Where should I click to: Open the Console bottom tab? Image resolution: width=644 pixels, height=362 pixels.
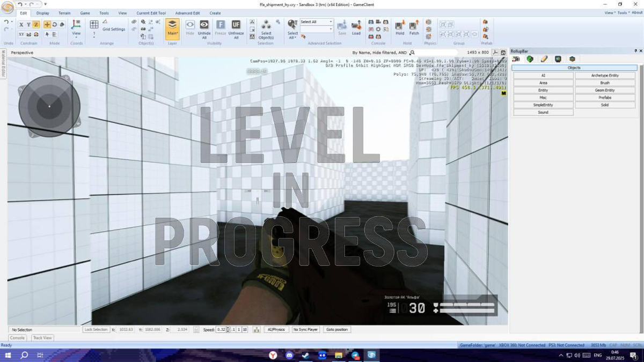pos(17,338)
